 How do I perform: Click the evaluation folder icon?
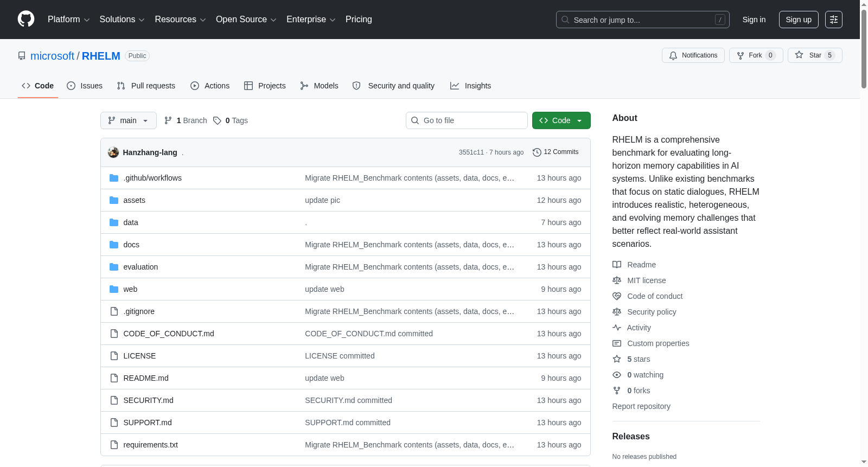pos(114,267)
